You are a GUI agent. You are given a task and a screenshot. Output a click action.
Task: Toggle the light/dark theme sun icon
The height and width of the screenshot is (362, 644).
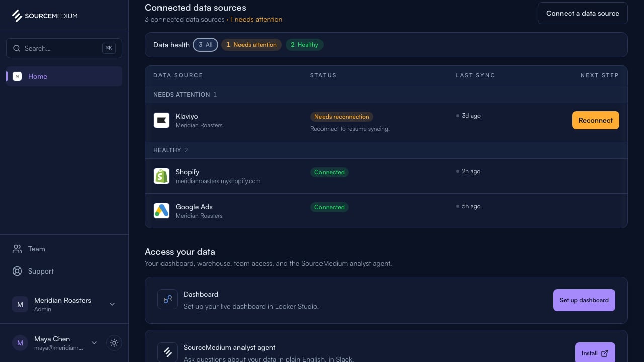(114, 343)
